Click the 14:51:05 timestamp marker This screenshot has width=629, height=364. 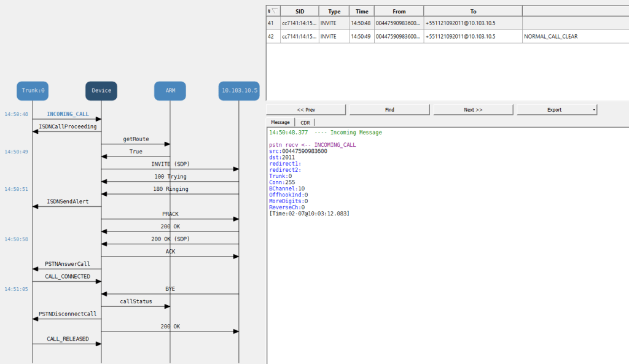16,288
